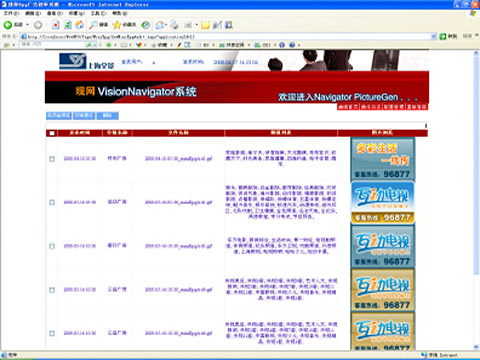This screenshot has width=480, height=360.
Task: Open the Mail button dropdown arrow
Action: [x=166, y=25]
